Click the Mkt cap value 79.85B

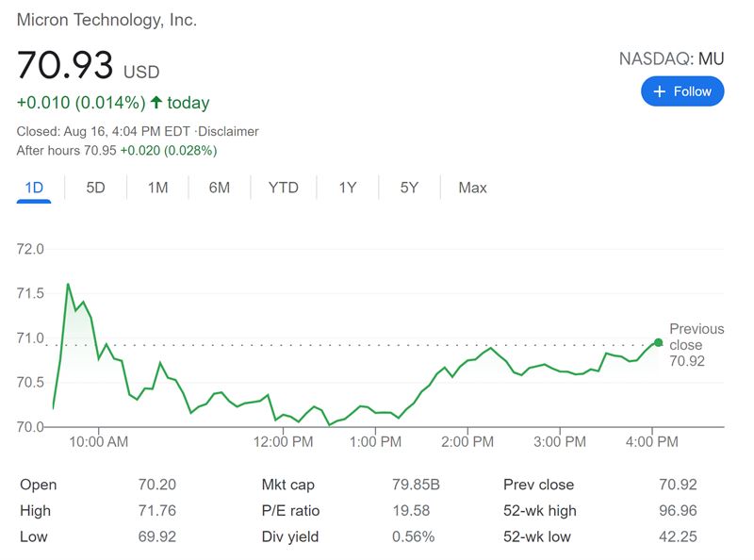coord(416,485)
